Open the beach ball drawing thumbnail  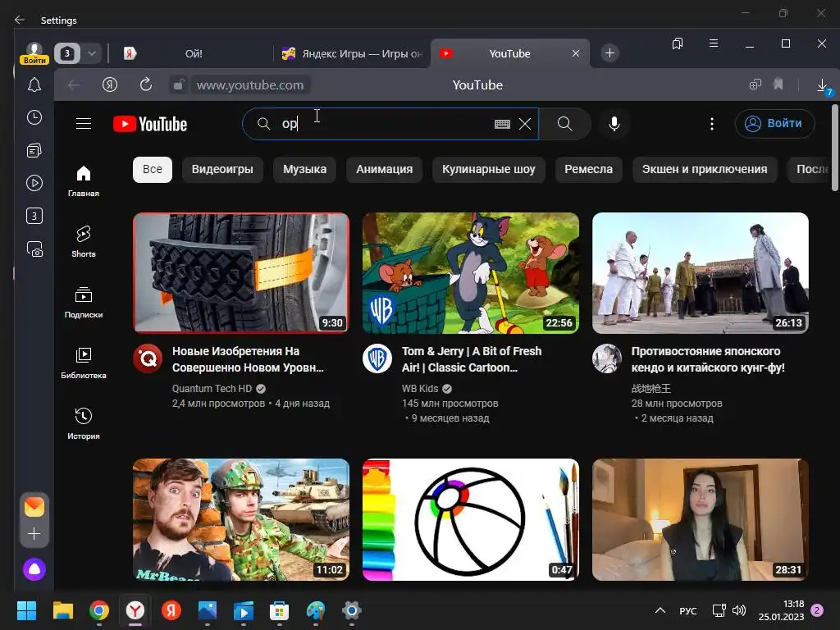470,519
